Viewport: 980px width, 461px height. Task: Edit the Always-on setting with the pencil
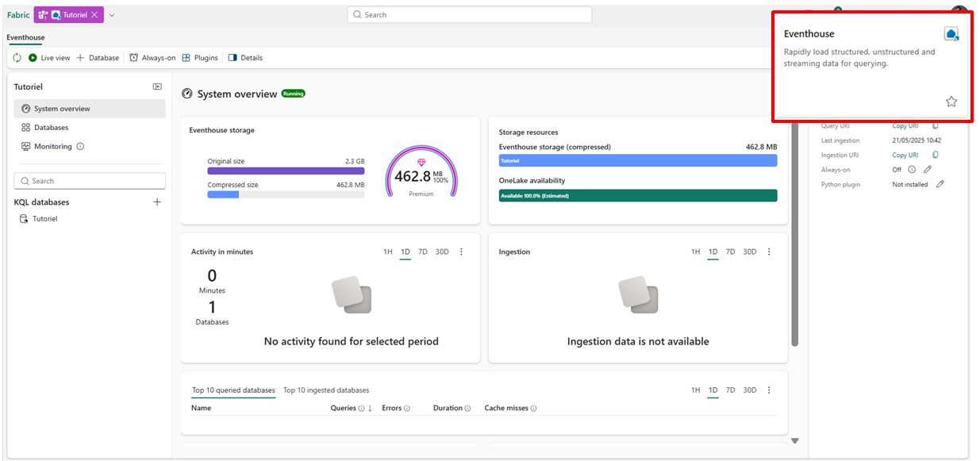[x=928, y=170]
